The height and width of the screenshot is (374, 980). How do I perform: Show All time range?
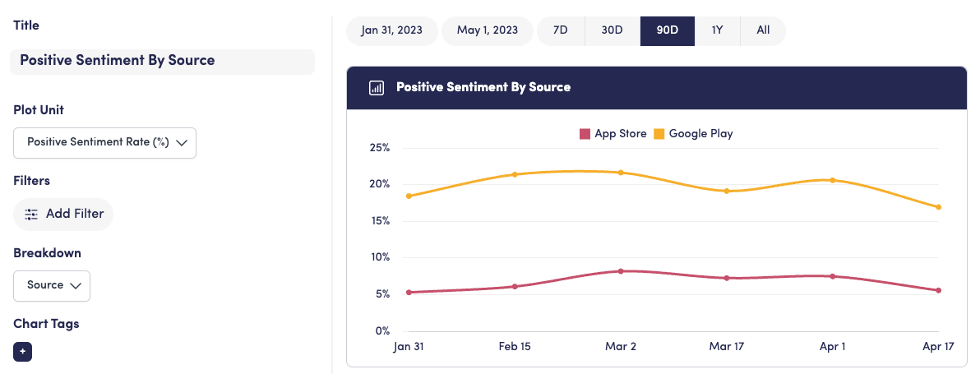click(x=763, y=30)
